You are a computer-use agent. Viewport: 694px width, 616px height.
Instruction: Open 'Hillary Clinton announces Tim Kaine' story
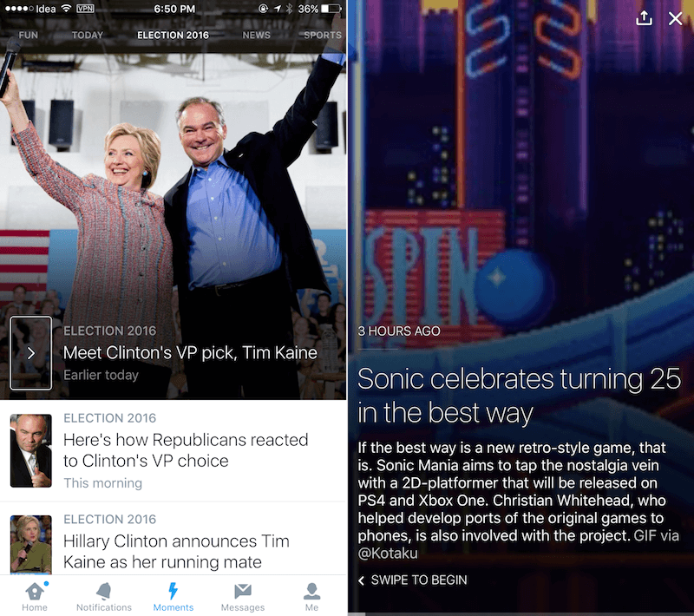(173, 539)
